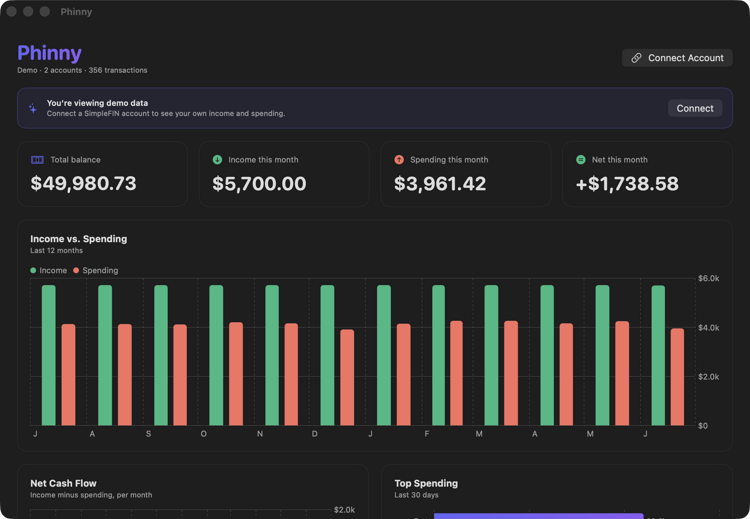The height and width of the screenshot is (519, 750).
Task: Click the link icon in Connect Account
Action: coord(636,58)
